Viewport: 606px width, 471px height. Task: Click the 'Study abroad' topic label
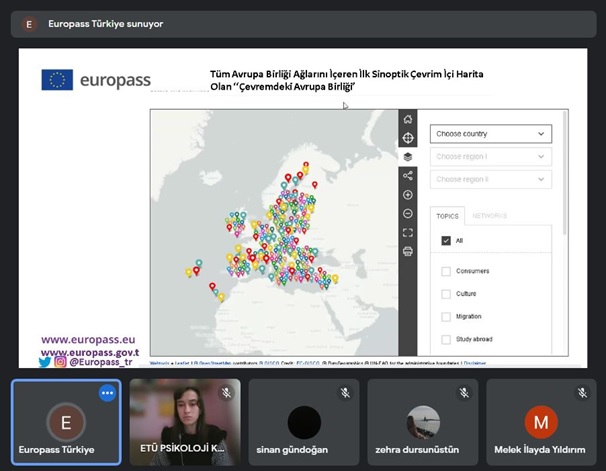(x=474, y=339)
